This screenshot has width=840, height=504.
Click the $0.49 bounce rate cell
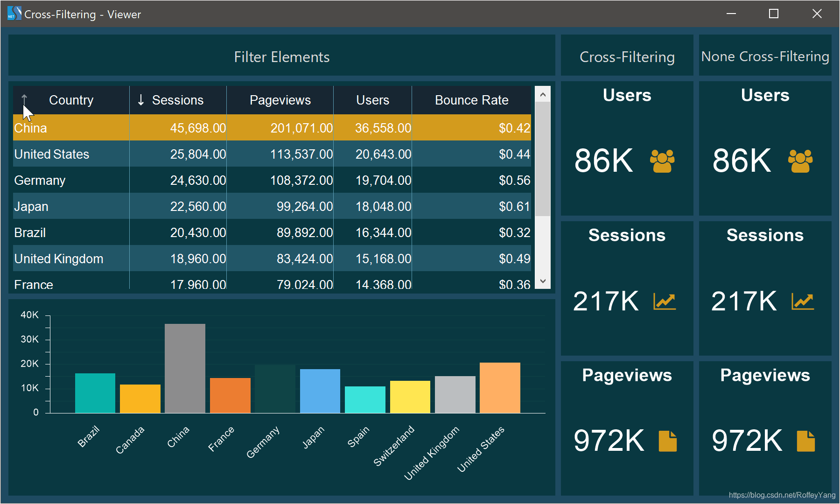(471, 259)
